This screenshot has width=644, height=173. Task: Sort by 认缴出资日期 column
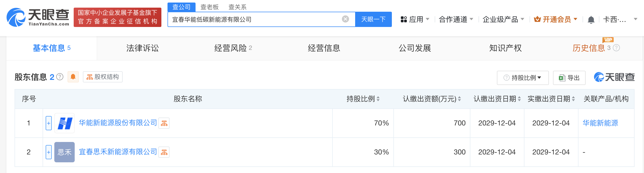tap(519, 99)
